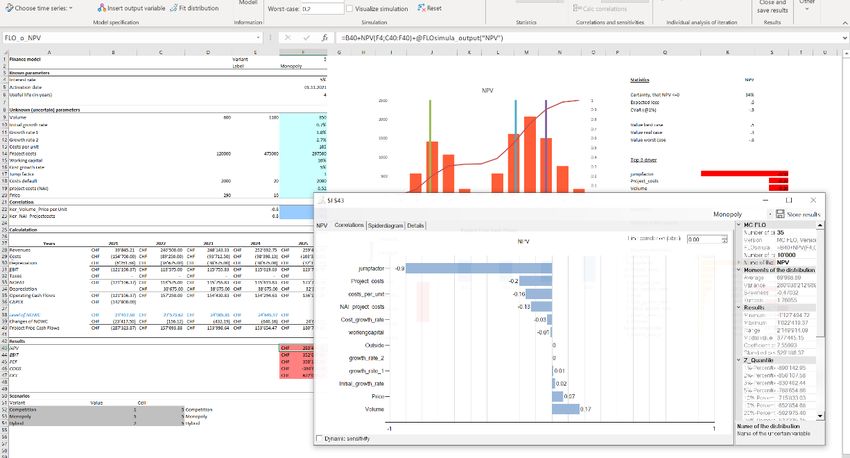Click the correlation limit value field
The width and height of the screenshot is (850, 458).
703,239
